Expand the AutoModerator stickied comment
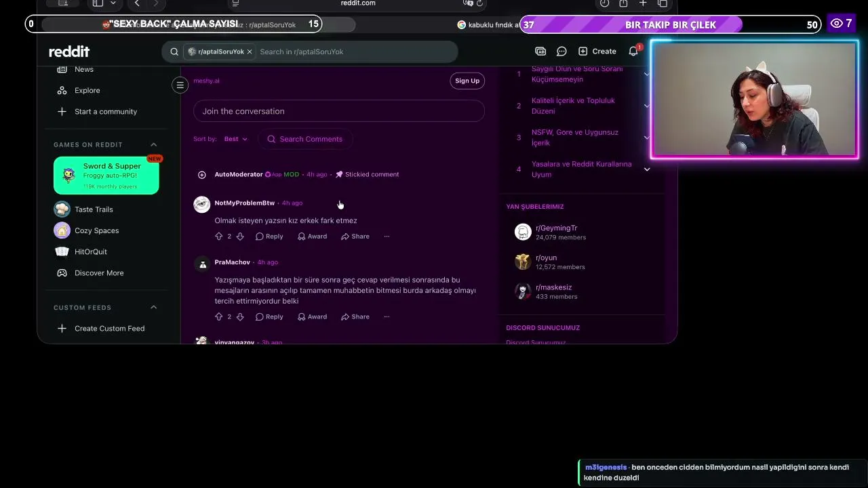 (x=201, y=175)
